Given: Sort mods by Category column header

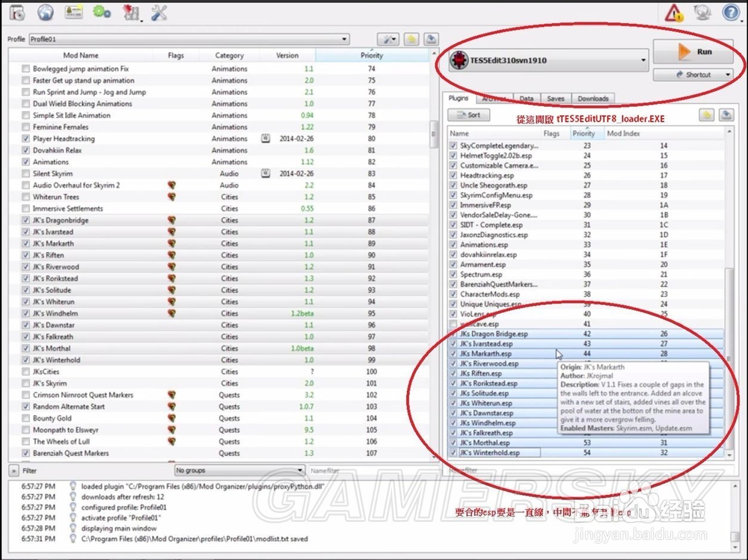Looking at the screenshot, I should tap(230, 55).
